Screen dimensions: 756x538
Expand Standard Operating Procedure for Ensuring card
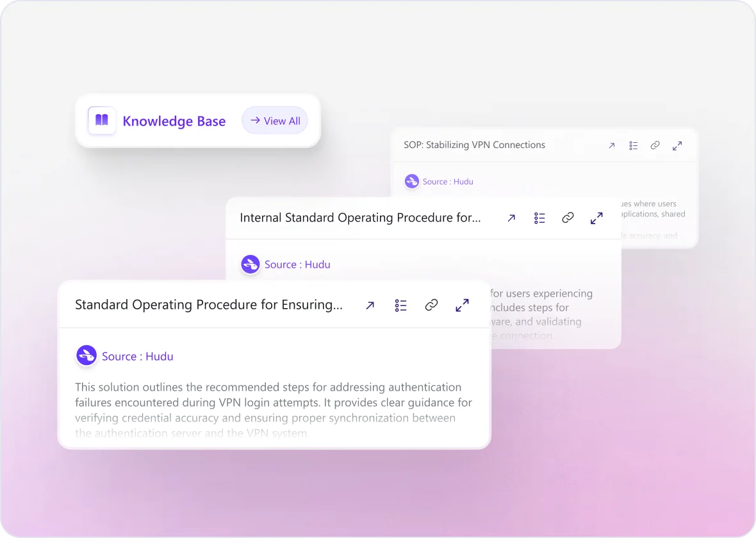(x=462, y=306)
